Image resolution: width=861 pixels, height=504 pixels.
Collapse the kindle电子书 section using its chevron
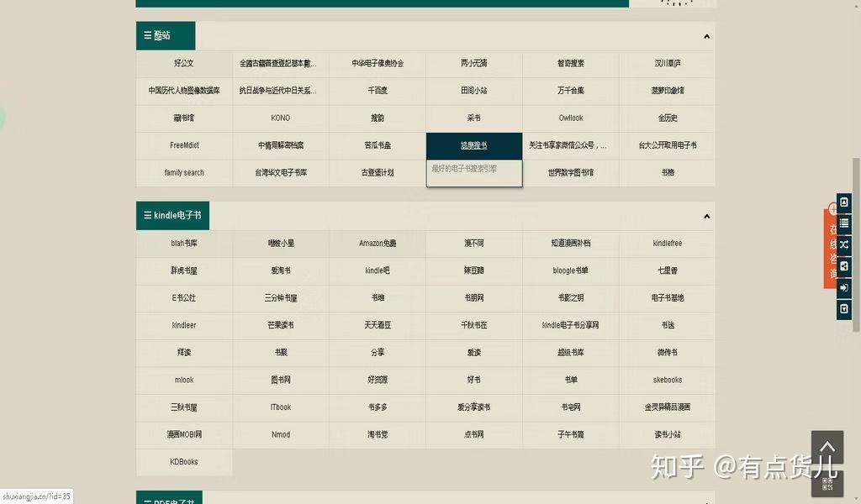tap(706, 216)
